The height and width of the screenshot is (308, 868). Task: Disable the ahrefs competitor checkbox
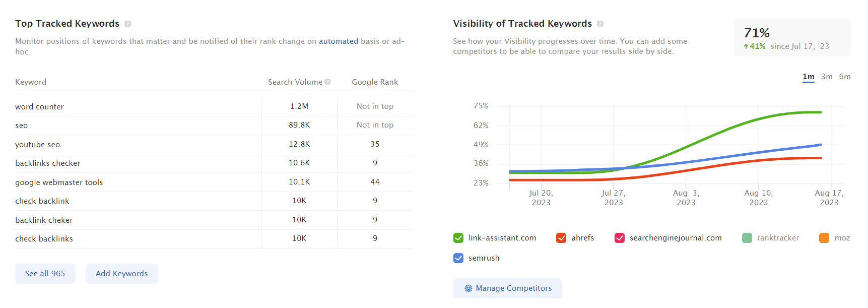coord(562,237)
